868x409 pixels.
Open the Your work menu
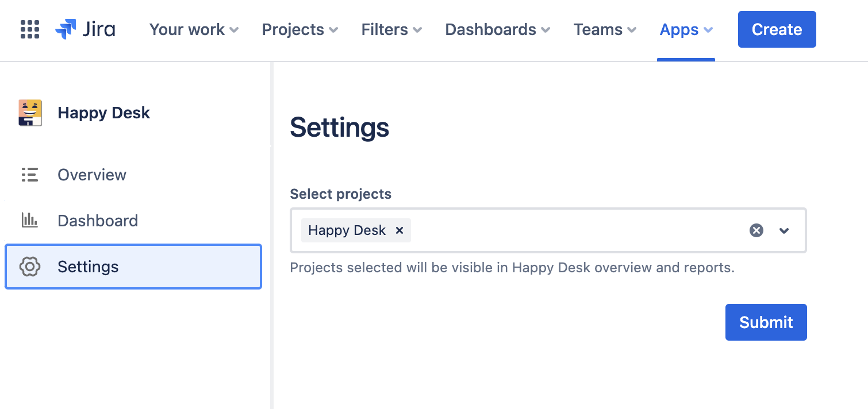point(193,29)
